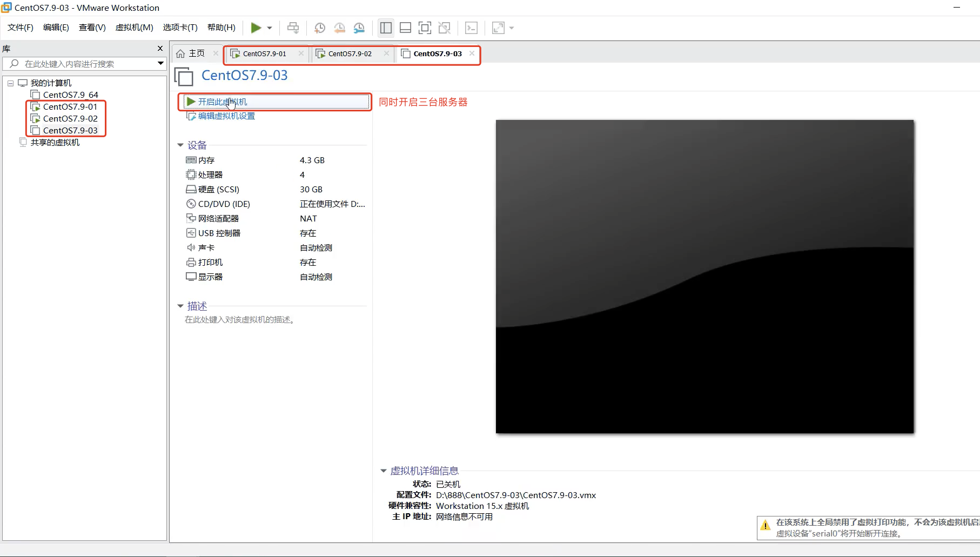The width and height of the screenshot is (980, 557).
Task: Enter full screen mode via toolbar icon
Action: (x=425, y=28)
